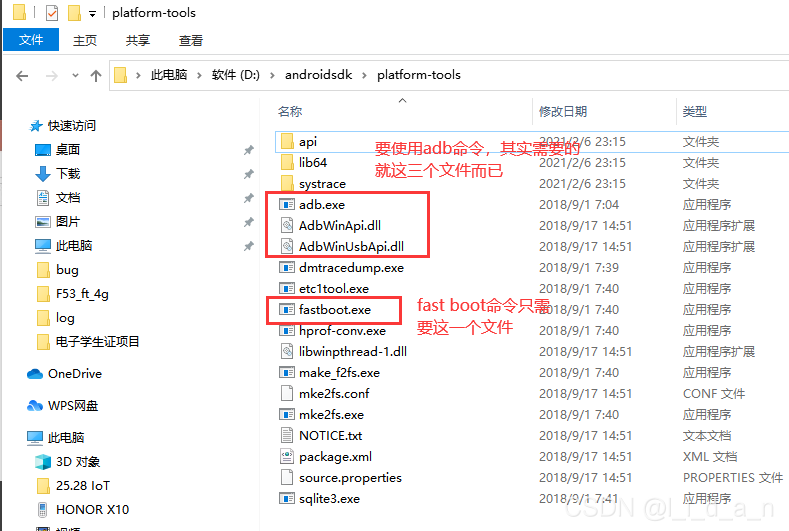Viewport: 789px width, 531px height.
Task: Click the 'PROPERTIES 文件' type cell
Action: (x=733, y=478)
